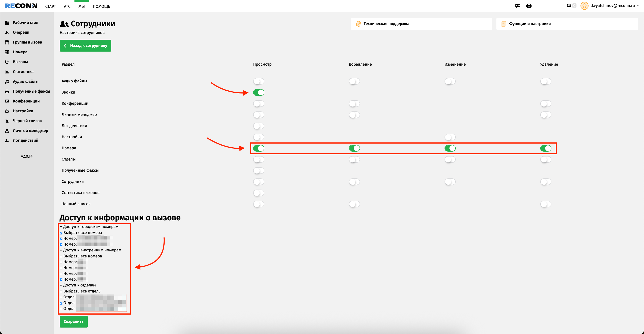Viewport: 644px width, 334px height.
Task: Click the Вызовы phone icon in sidebar
Action: click(7, 62)
